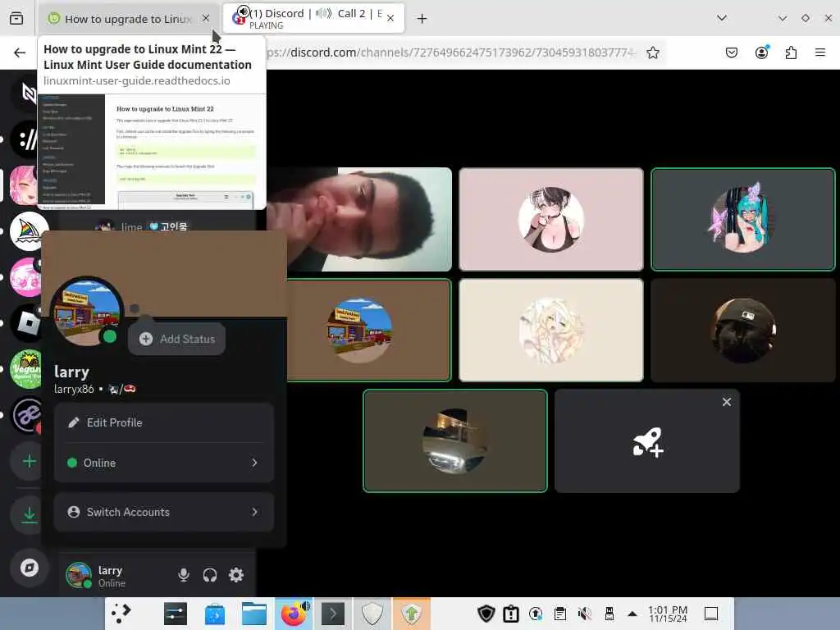Screen dimensions: 840x630
Task: Open the Roblox server icon
Action: point(25,323)
